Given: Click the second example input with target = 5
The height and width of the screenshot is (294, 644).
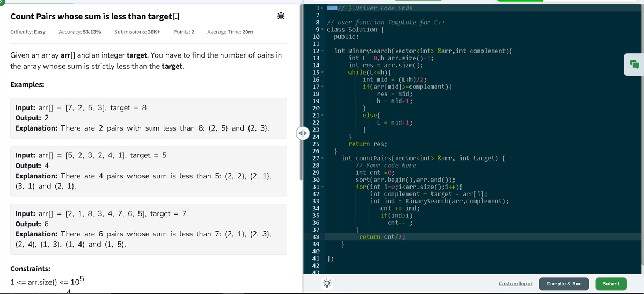Looking at the screenshot, I should click(91, 155).
